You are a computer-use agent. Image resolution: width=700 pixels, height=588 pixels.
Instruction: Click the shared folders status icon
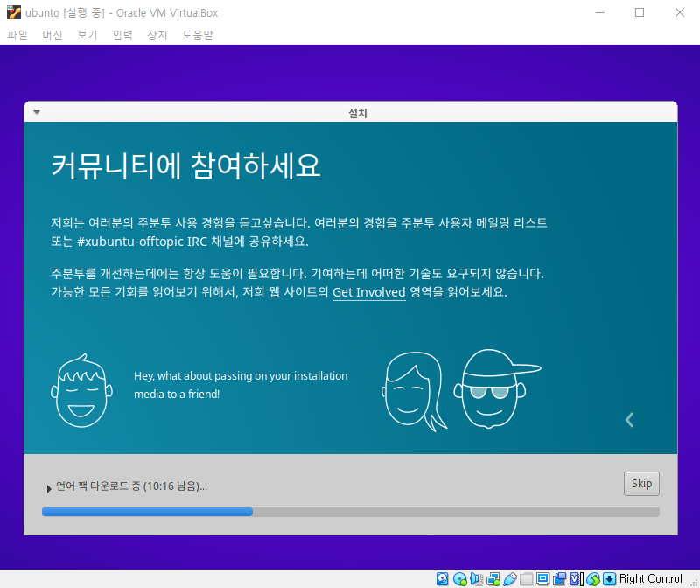pos(527,579)
